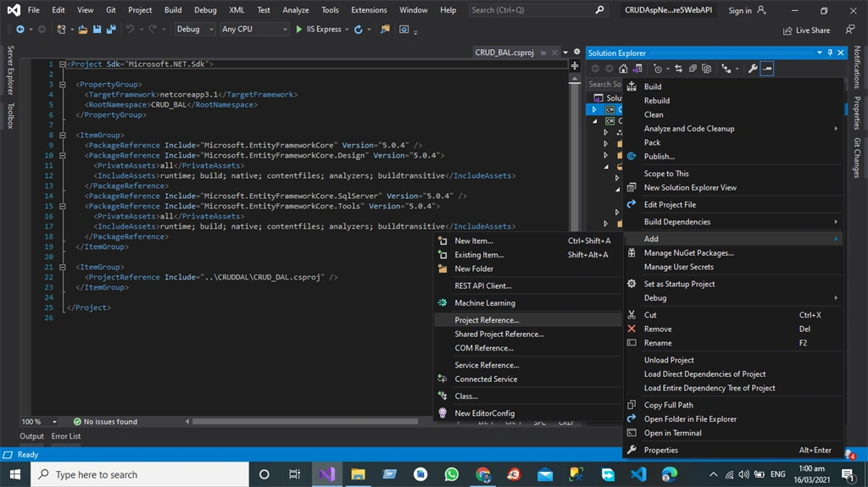Click the search magnifier icon in the title bar
Screen dimensions: 868x487
tap(599, 10)
